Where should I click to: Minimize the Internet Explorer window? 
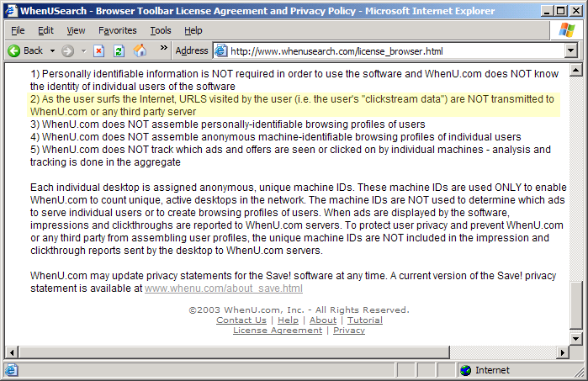(x=547, y=10)
